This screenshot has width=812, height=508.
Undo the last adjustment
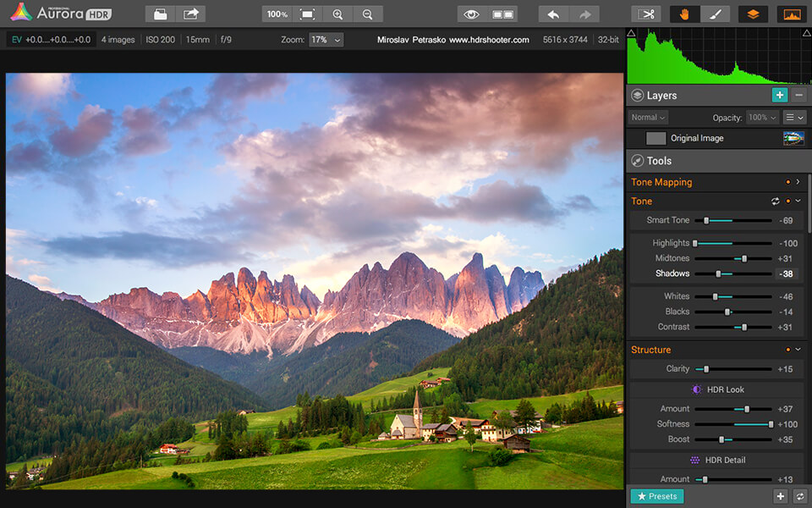pos(553,14)
